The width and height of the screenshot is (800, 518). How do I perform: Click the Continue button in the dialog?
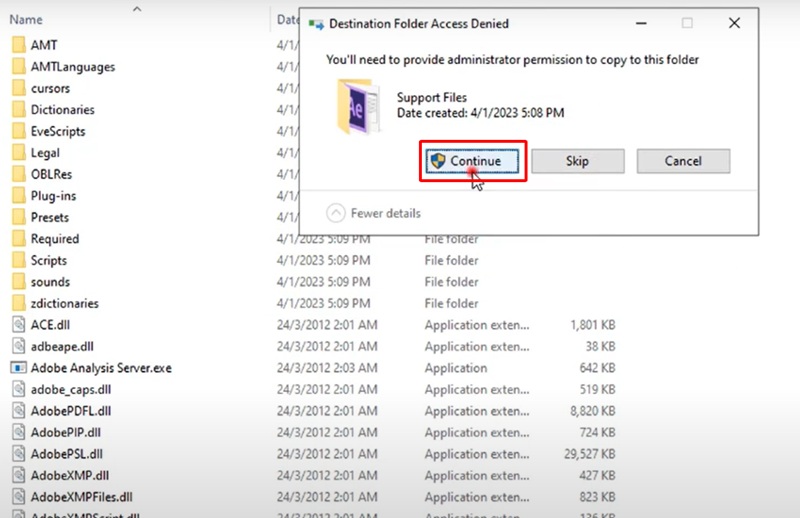tap(472, 161)
